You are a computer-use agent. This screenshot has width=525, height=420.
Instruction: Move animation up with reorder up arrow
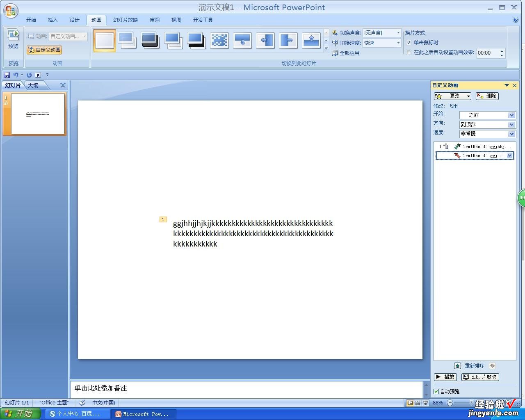(457, 366)
